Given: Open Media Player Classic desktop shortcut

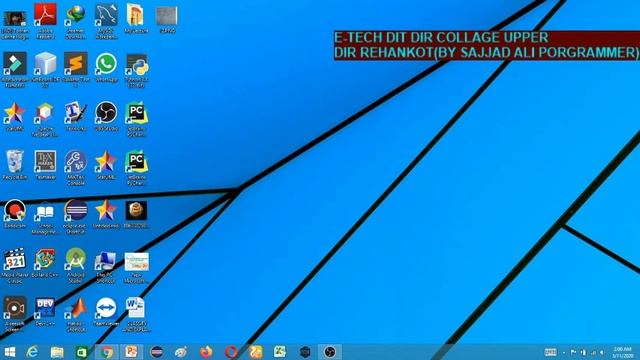Looking at the screenshot, I should coord(15,260).
